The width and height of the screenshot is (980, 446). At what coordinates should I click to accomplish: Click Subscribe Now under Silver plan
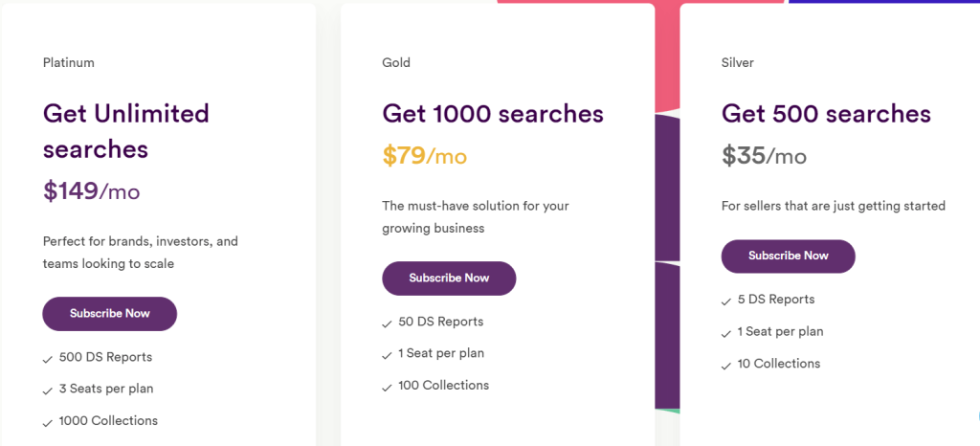(789, 256)
